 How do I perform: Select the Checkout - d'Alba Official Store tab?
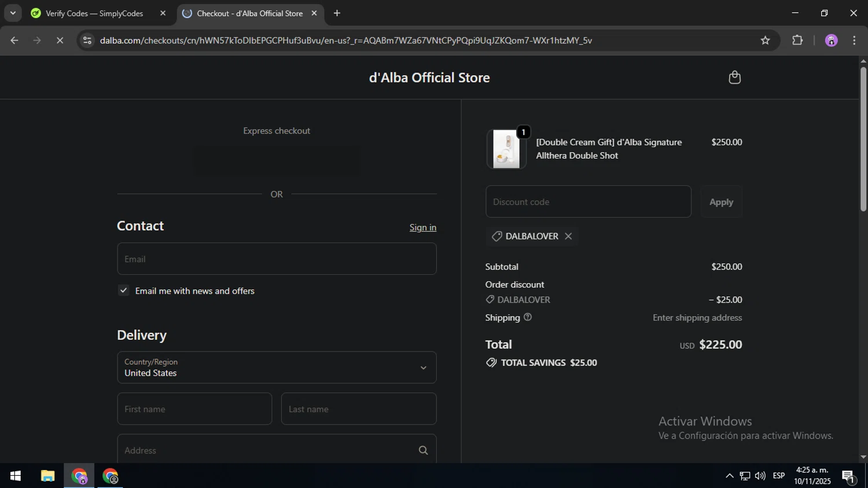click(249, 13)
